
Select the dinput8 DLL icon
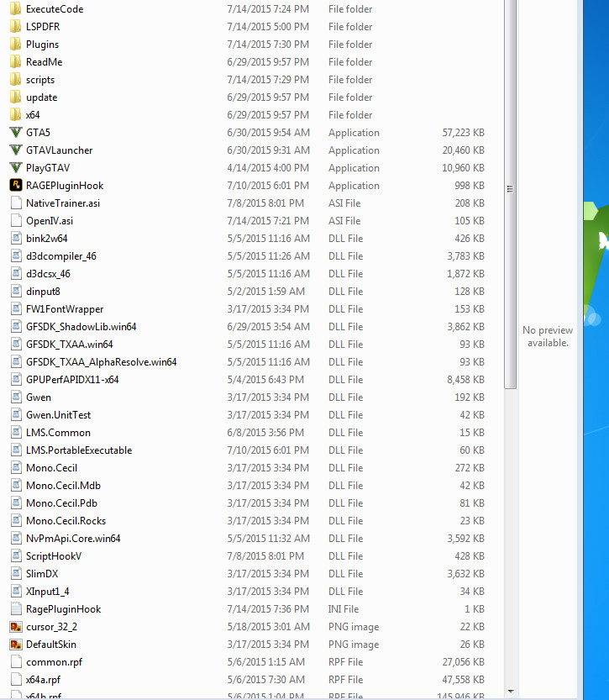(x=16, y=291)
